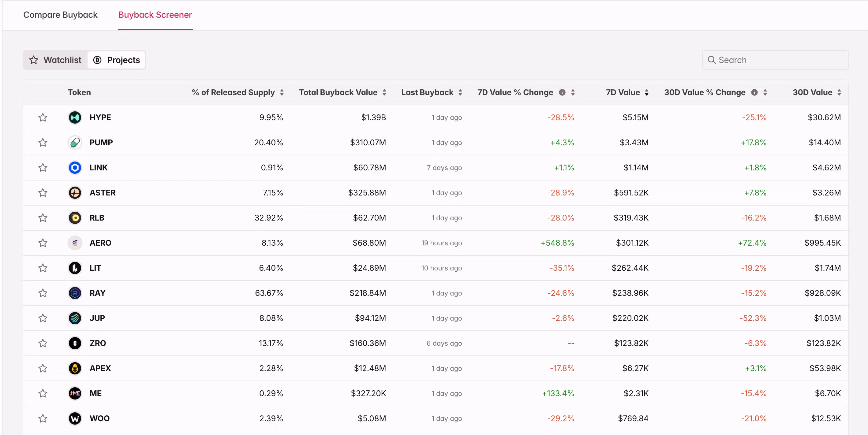Image resolution: width=868 pixels, height=435 pixels.
Task: Select the Buyback Screener tab
Action: 155,15
